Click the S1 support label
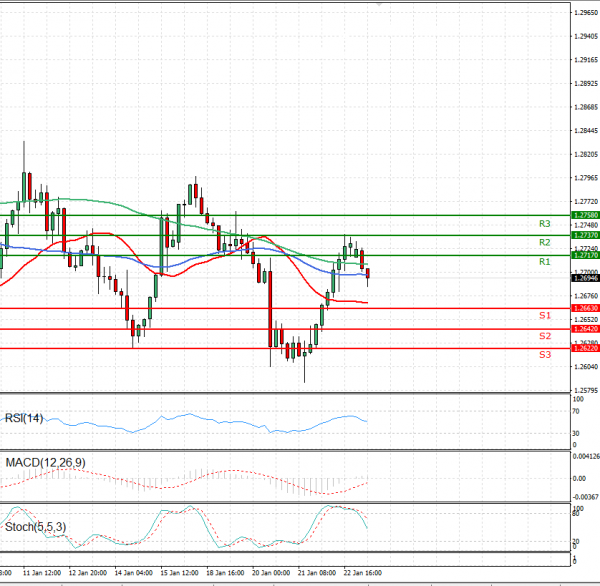 tap(545, 315)
